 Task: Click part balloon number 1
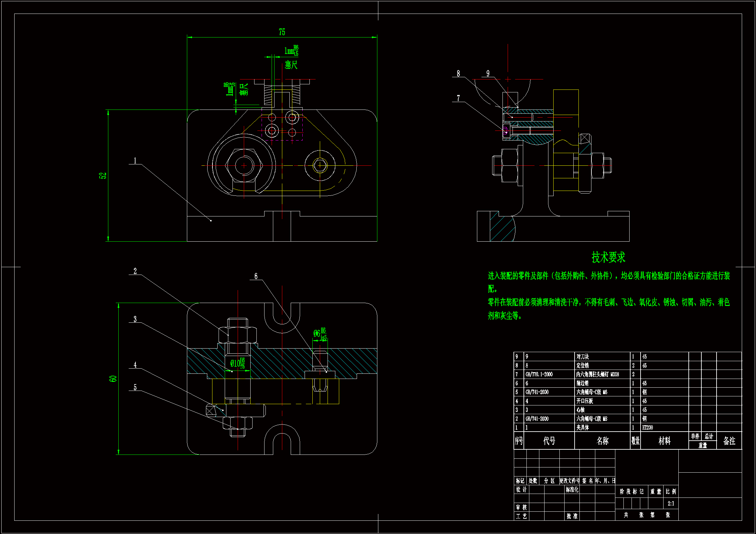135,161
